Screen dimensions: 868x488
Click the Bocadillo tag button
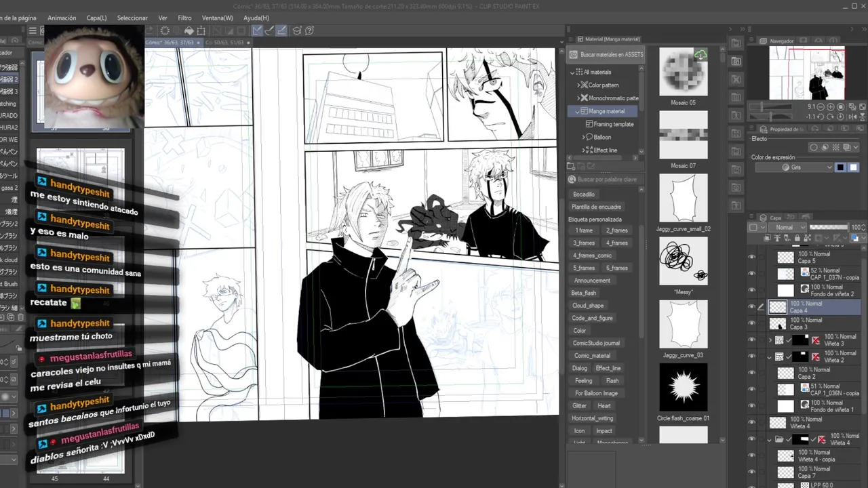pyautogui.click(x=583, y=195)
